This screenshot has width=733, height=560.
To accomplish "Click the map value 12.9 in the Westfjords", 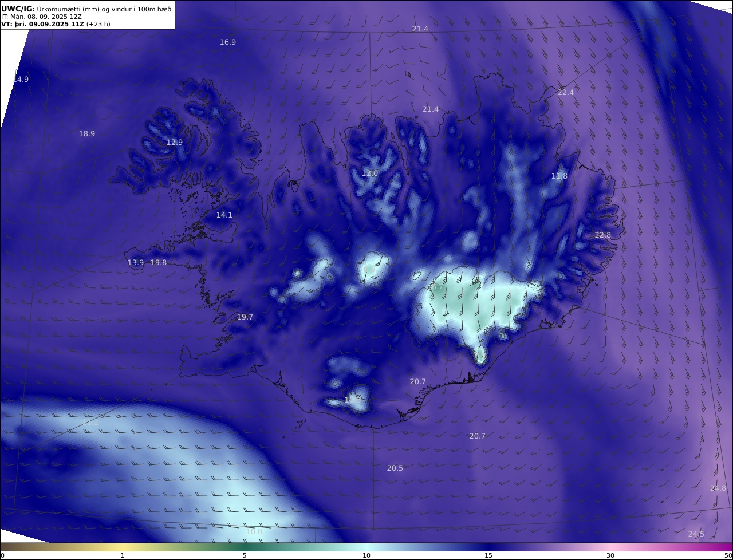I will [x=175, y=142].
